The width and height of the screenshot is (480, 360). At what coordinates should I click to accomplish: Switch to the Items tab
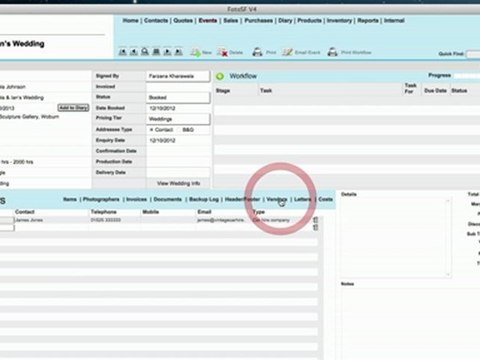[x=70, y=199]
